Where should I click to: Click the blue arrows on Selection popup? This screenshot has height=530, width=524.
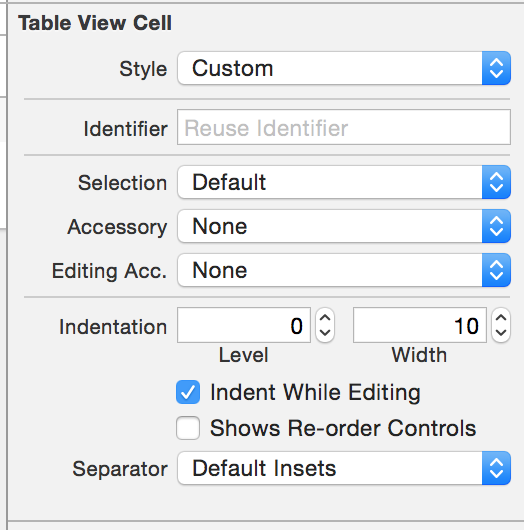496,182
